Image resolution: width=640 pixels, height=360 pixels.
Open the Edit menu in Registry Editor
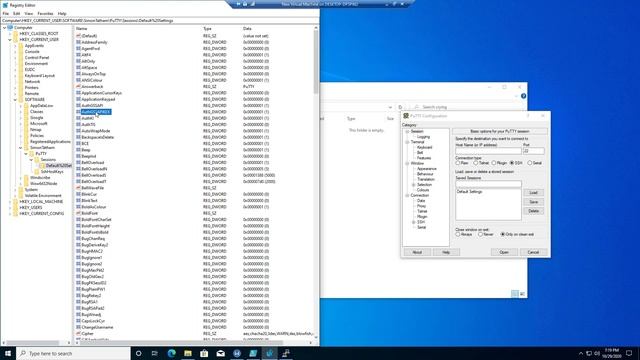point(17,13)
